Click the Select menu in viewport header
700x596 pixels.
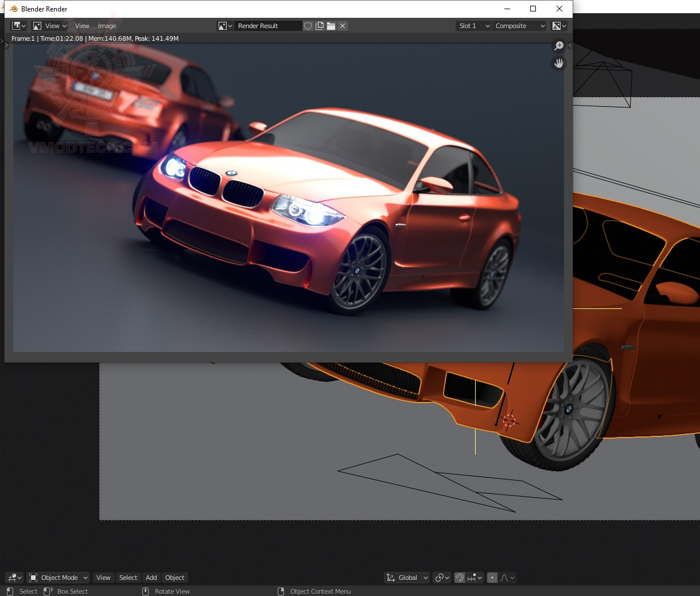(128, 578)
